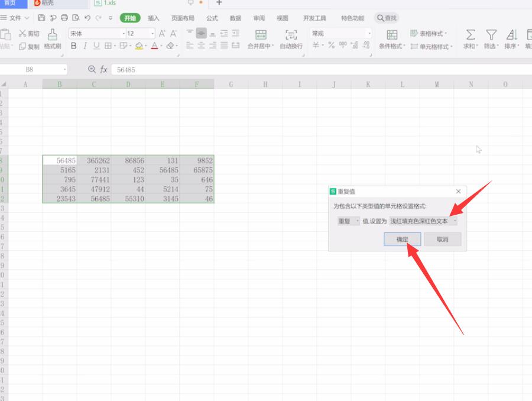The width and height of the screenshot is (532, 401).
Task: Decrease decimal places
Action: click(366, 45)
